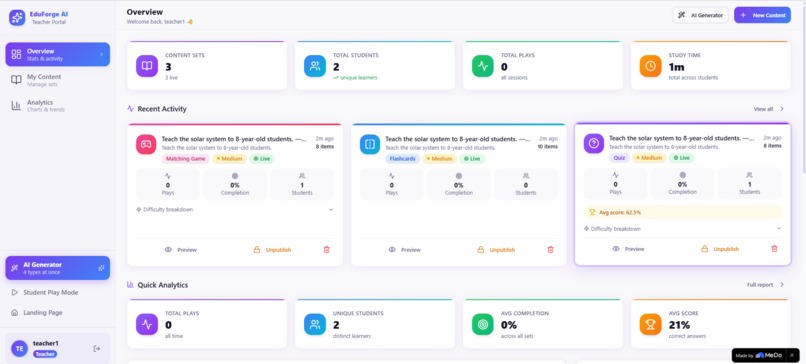This screenshot has height=364, width=806.
Task: Go to the Landing Page link
Action: click(58, 313)
